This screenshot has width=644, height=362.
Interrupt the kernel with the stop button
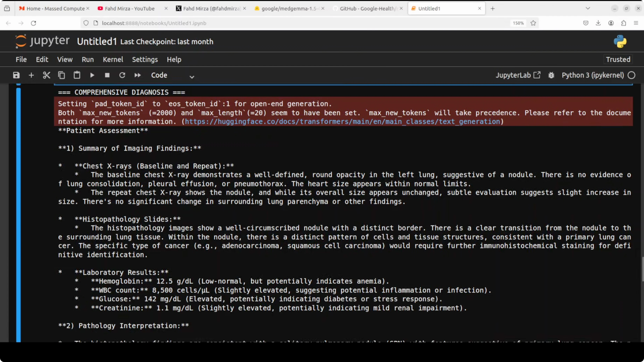[x=107, y=75]
